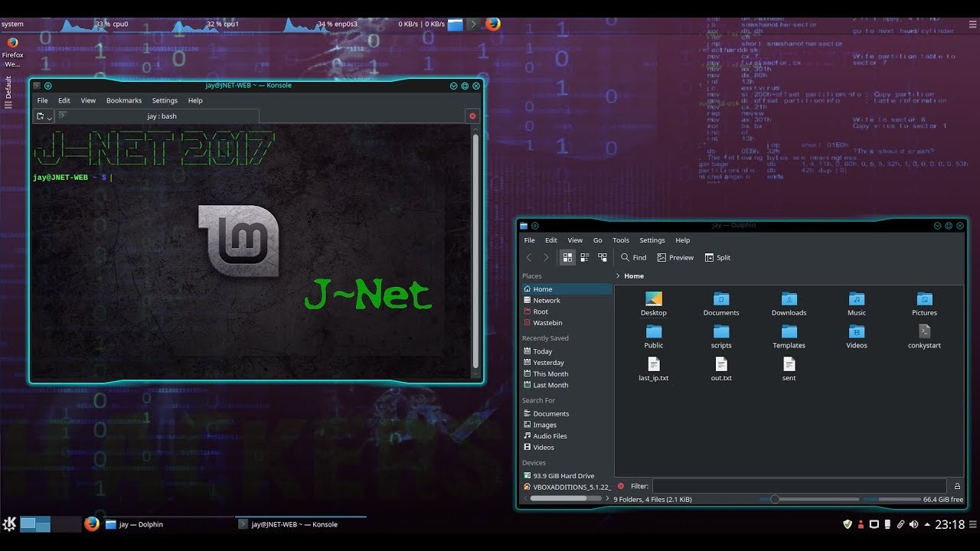This screenshot has height=551, width=980.
Task: Select the Public folder icon
Action: (654, 331)
